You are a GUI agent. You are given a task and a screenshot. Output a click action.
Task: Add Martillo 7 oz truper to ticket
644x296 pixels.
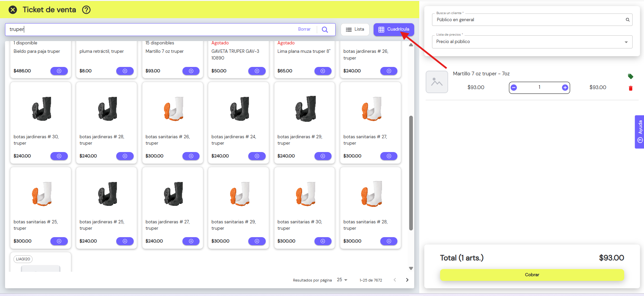tap(191, 71)
